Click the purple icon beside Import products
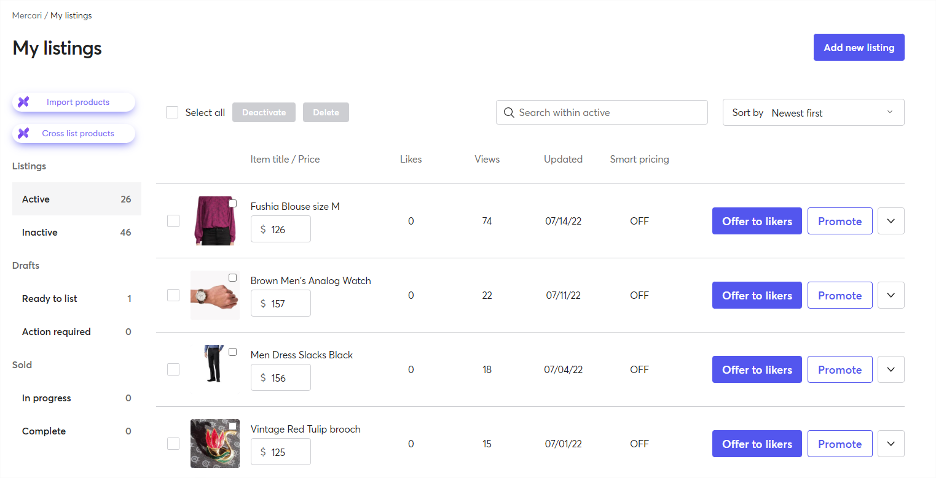Viewport: 936px width, 478px height. (x=23, y=102)
